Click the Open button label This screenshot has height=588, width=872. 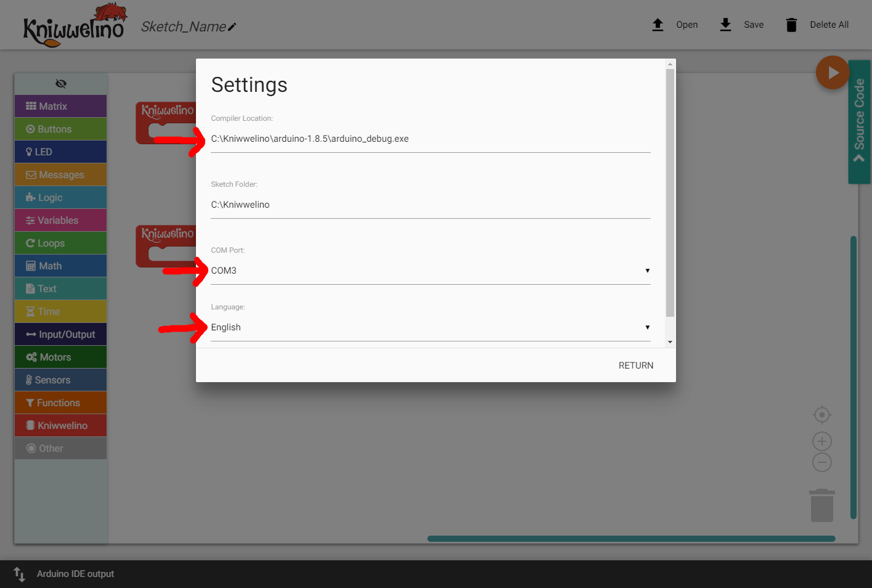pos(687,25)
